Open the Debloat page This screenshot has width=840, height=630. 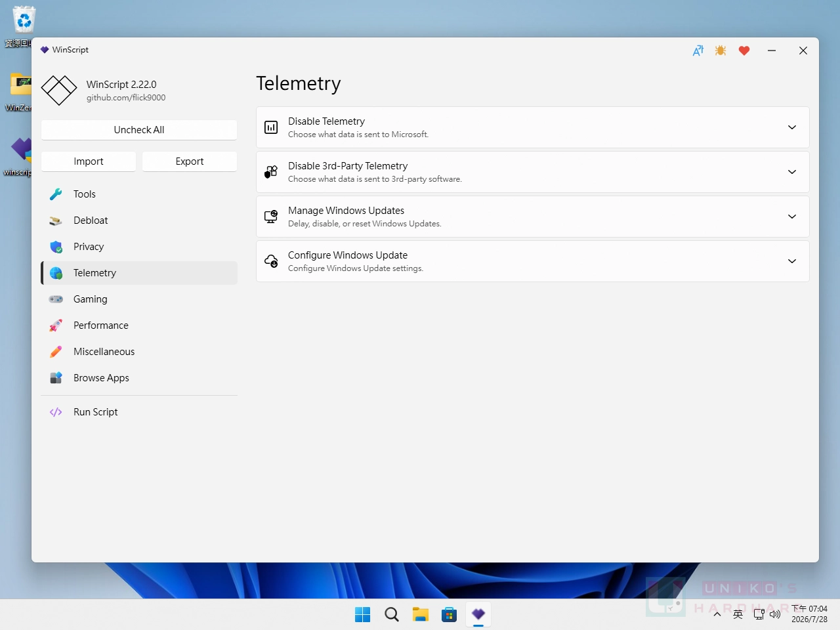[139, 220]
